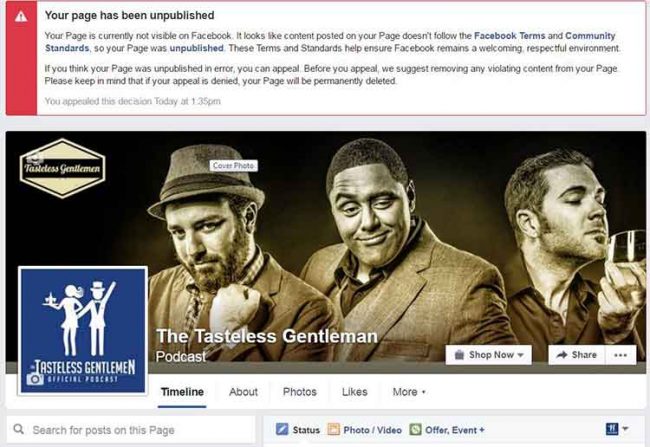Click the Status pencil icon
The height and width of the screenshot is (447, 650).
[x=282, y=429]
